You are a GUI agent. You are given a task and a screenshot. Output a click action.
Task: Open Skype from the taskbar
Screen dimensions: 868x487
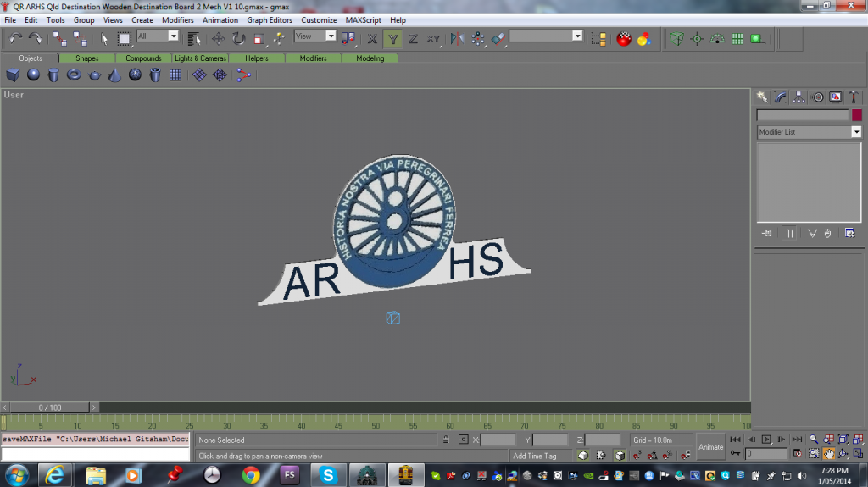[328, 475]
